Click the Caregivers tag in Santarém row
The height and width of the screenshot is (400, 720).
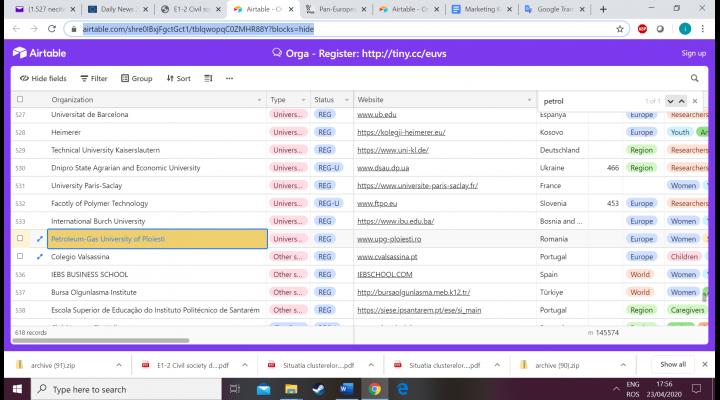(x=687, y=310)
